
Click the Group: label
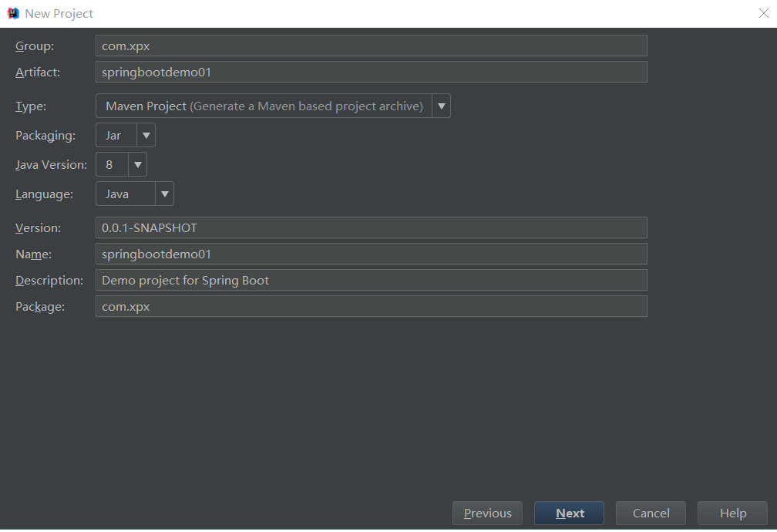click(x=35, y=46)
